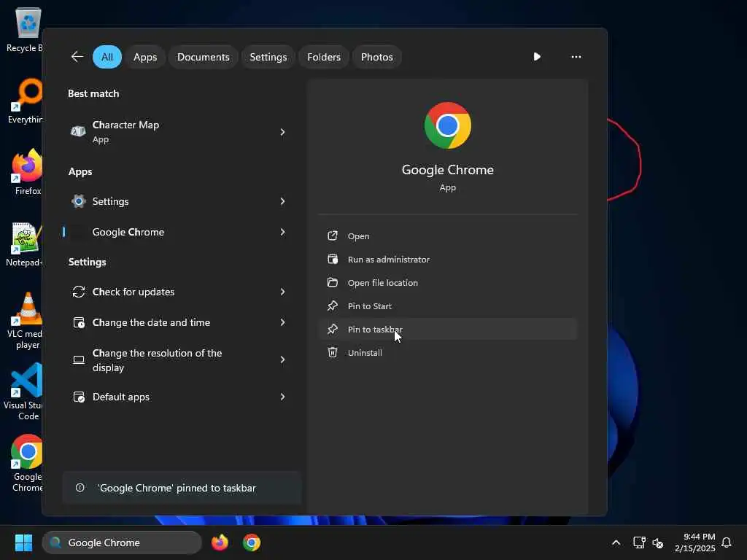The width and height of the screenshot is (747, 560).
Task: Open the three-dot options menu
Action: 576,57
